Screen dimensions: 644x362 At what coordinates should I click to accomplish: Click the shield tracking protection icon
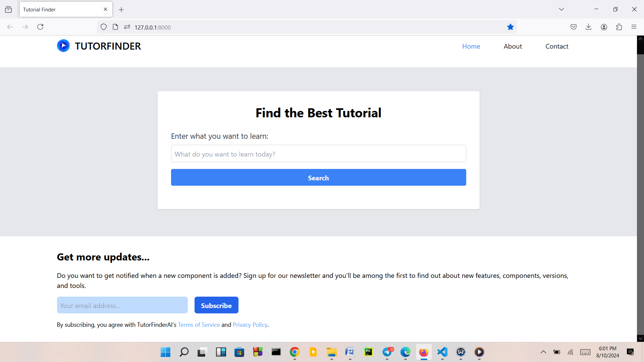pos(104,27)
